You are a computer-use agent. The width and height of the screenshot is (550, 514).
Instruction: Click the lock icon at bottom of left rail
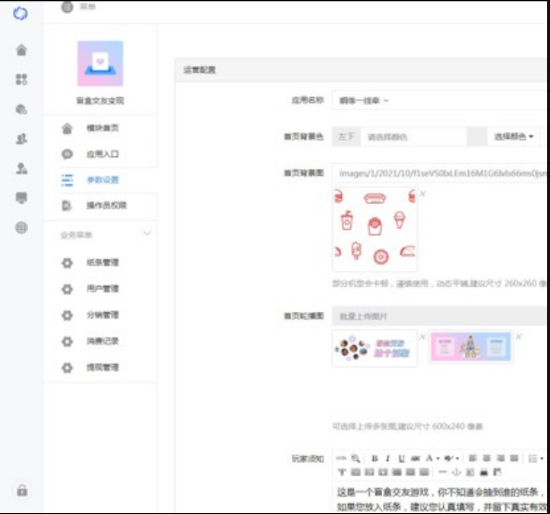[x=22, y=490]
